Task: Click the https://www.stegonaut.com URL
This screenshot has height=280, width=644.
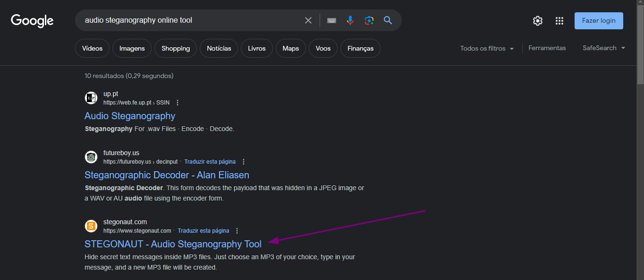Action: point(137,231)
